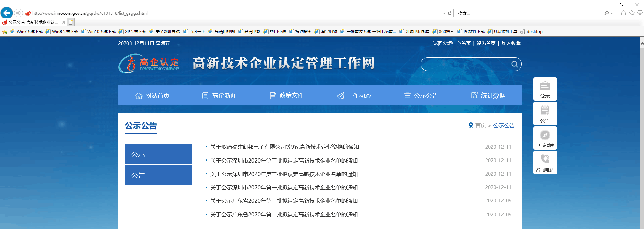
Task: Click 公示公告 breadcrumb link
Action: (504, 125)
